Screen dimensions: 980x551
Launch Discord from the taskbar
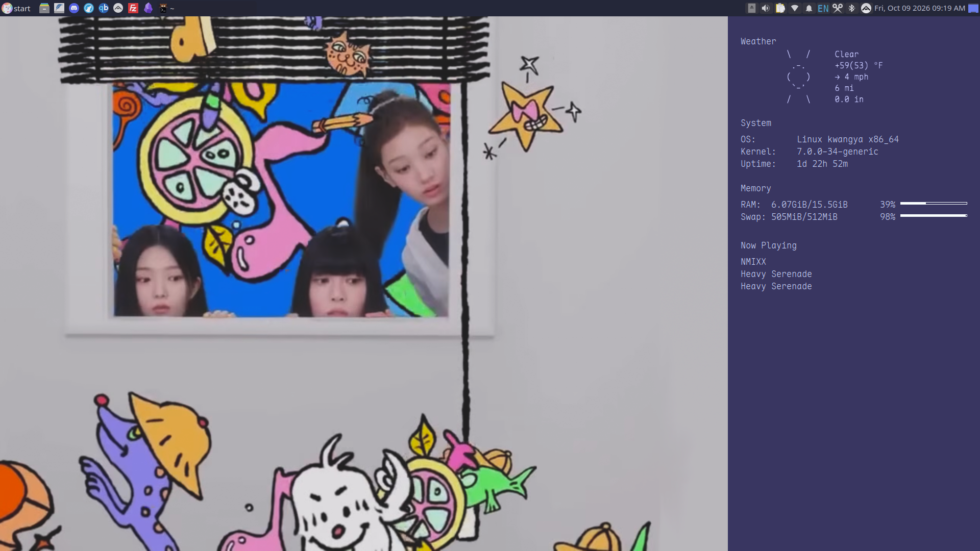tap(74, 8)
